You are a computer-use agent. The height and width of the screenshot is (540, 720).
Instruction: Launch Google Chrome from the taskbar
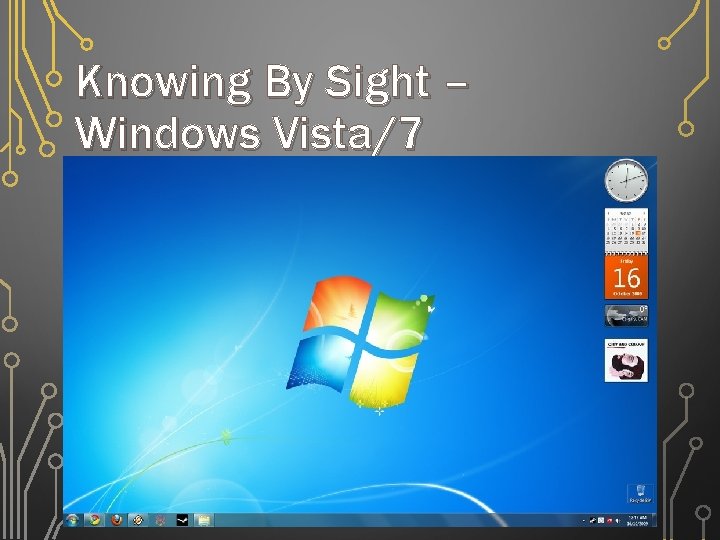coord(95,520)
